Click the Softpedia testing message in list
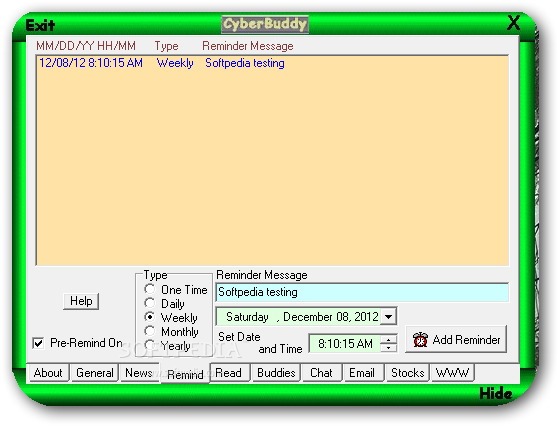The image size is (559, 426). 245,63
